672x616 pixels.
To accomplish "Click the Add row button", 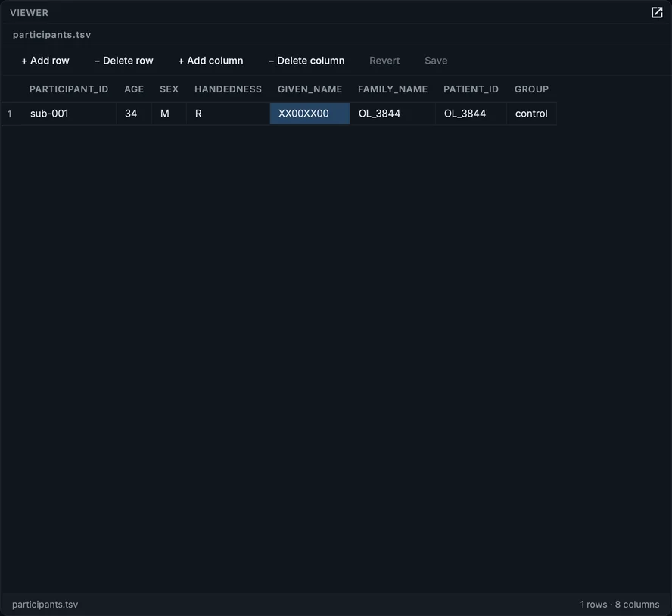I will coord(45,61).
